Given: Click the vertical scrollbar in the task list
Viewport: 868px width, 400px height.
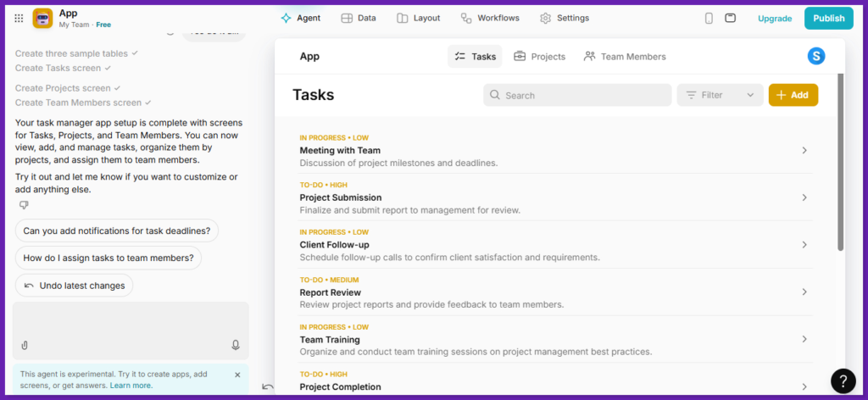Looking at the screenshot, I should pyautogui.click(x=840, y=161).
